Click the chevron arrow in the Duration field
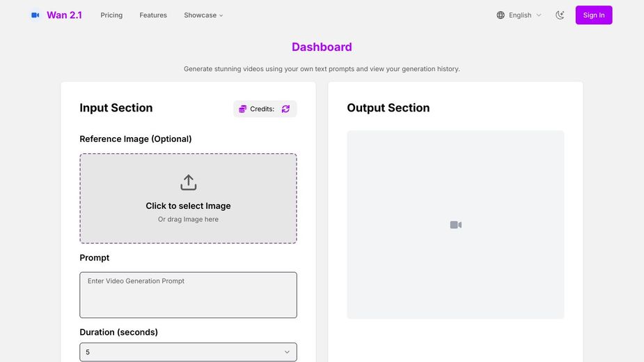 pos(287,352)
